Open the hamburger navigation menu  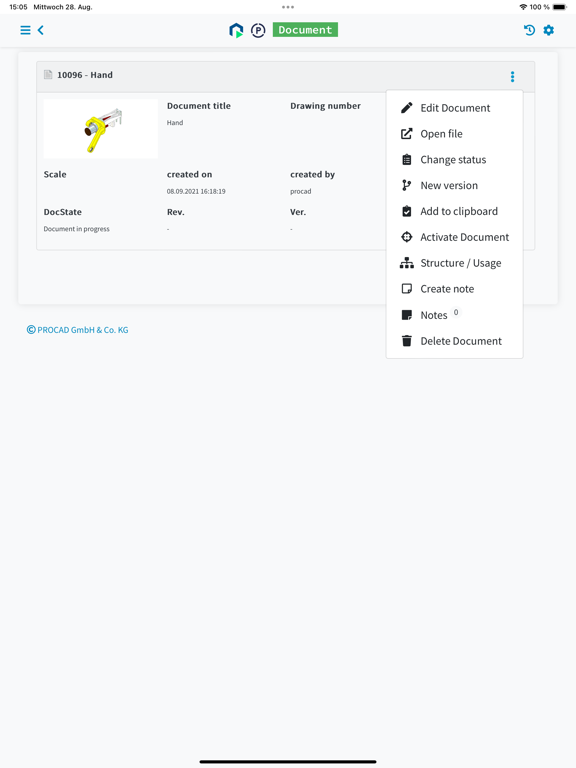point(25,30)
